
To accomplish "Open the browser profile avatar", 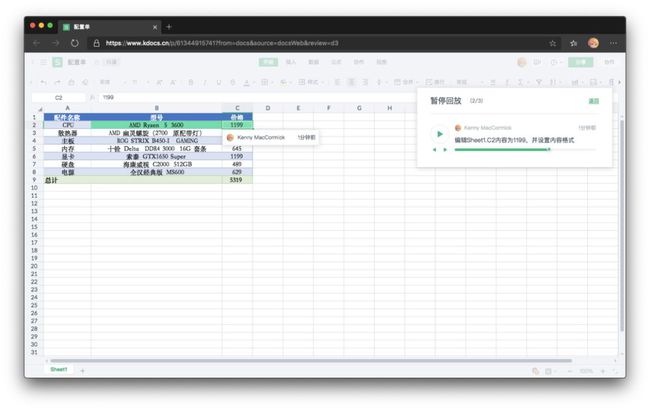I will pos(593,43).
